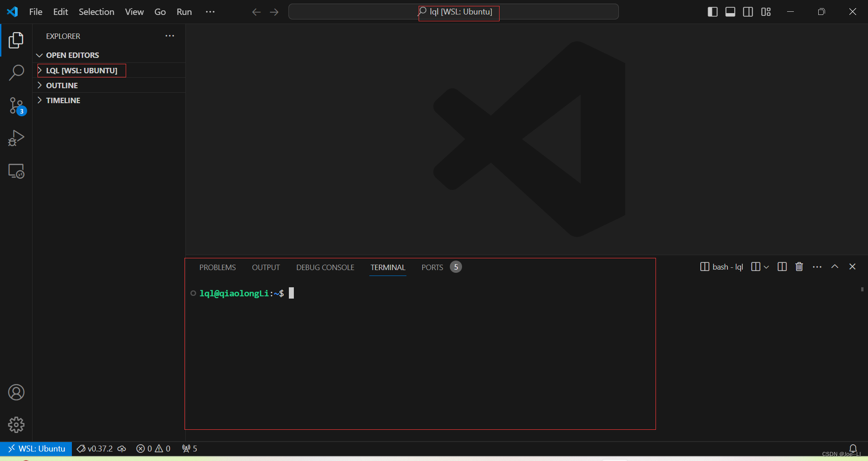Switch to the Output tab
Image resolution: width=868 pixels, height=461 pixels.
coord(266,267)
